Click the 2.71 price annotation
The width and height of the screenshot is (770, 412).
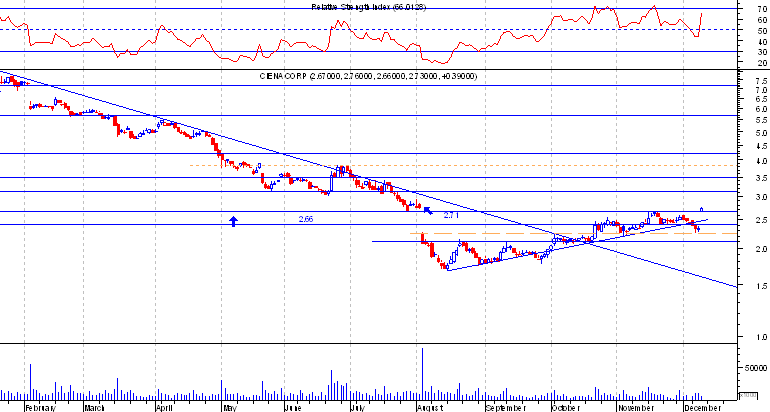[451, 215]
